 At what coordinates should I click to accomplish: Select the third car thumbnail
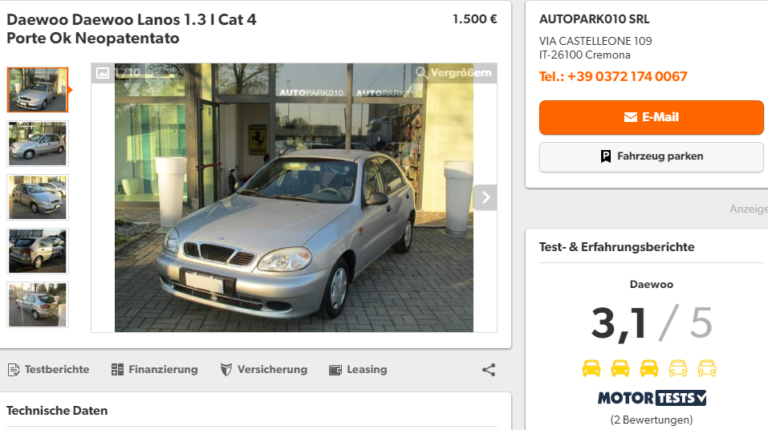(37, 197)
